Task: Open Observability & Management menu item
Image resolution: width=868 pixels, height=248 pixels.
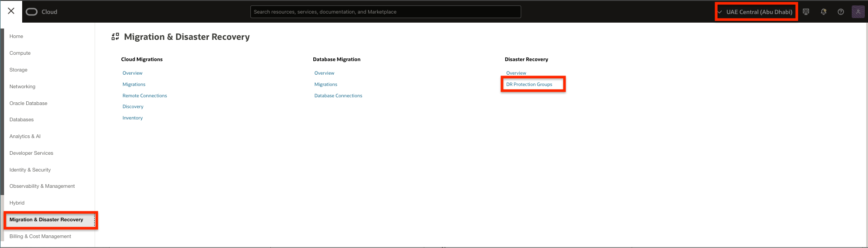Action: pyautogui.click(x=42, y=186)
